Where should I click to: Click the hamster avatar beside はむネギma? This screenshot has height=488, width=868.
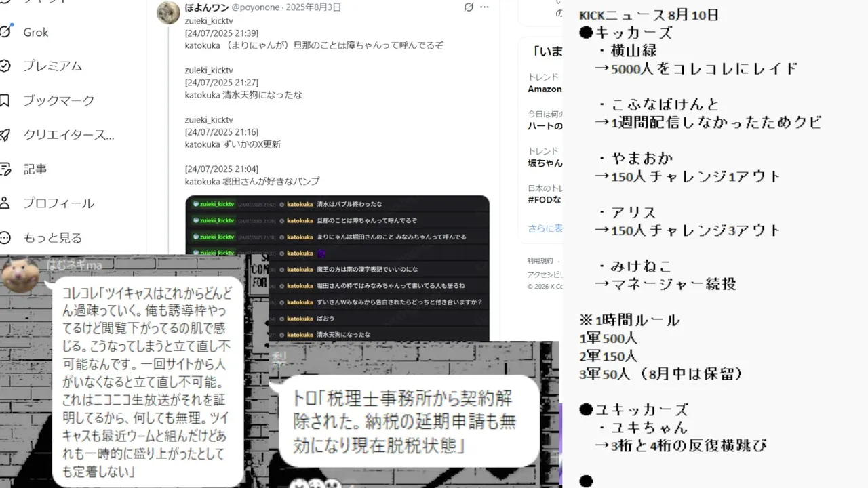point(20,274)
